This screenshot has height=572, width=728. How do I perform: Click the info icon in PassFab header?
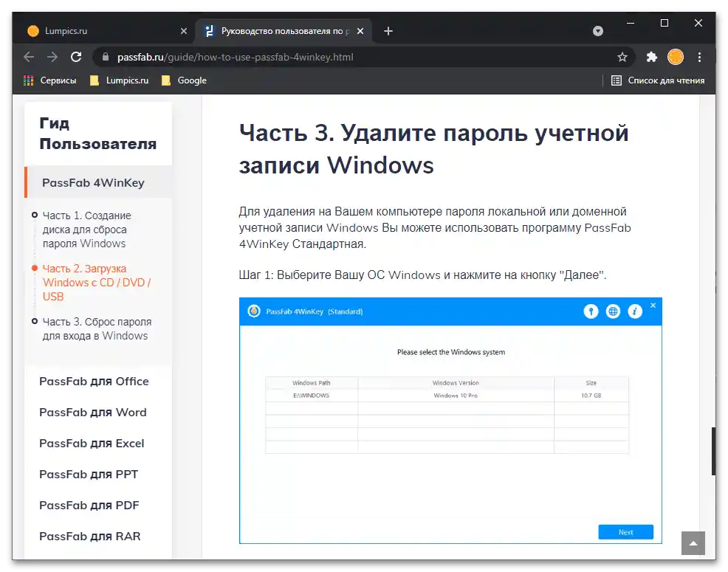[x=635, y=311]
